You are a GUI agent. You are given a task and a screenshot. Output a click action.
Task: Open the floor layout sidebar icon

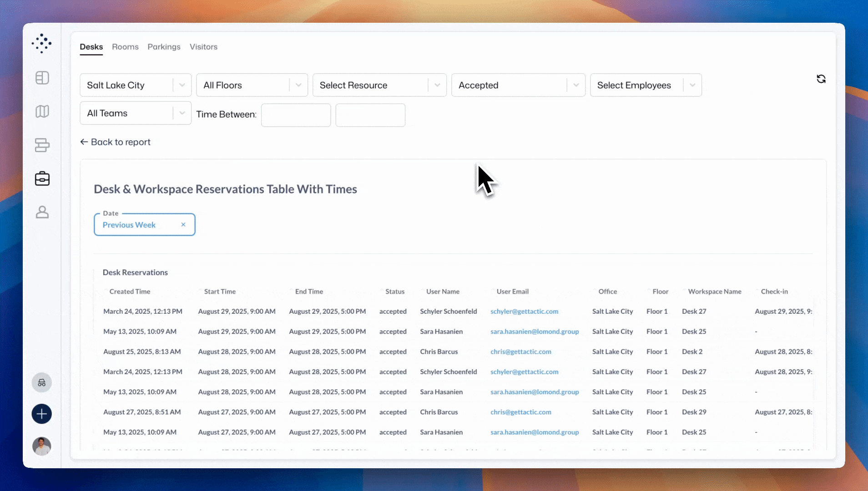(x=42, y=78)
